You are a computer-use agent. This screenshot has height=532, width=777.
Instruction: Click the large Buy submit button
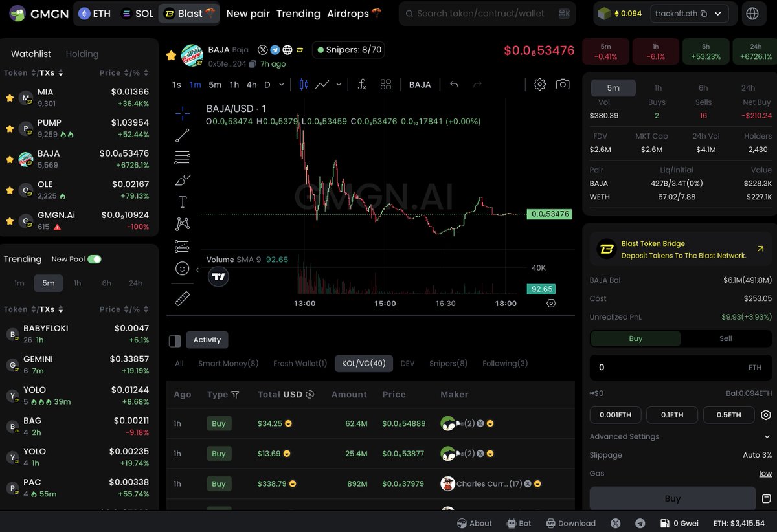pos(673,499)
